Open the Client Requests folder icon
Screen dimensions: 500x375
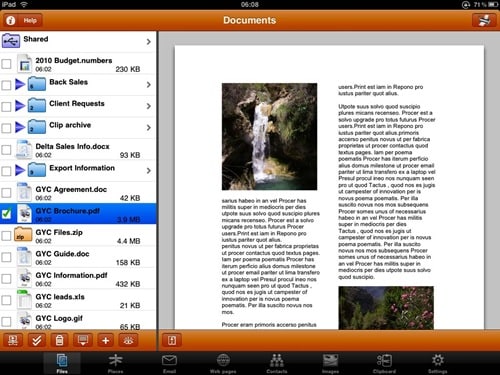click(x=37, y=105)
